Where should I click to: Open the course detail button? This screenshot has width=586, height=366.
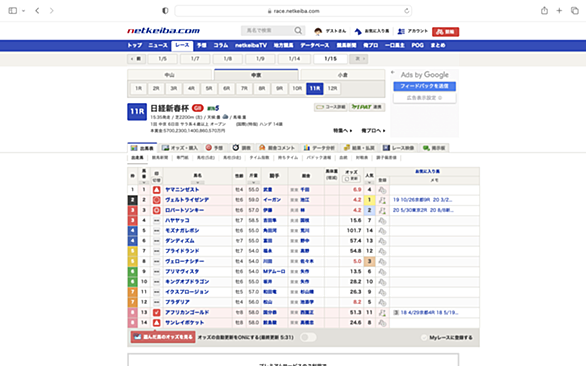[x=331, y=107]
